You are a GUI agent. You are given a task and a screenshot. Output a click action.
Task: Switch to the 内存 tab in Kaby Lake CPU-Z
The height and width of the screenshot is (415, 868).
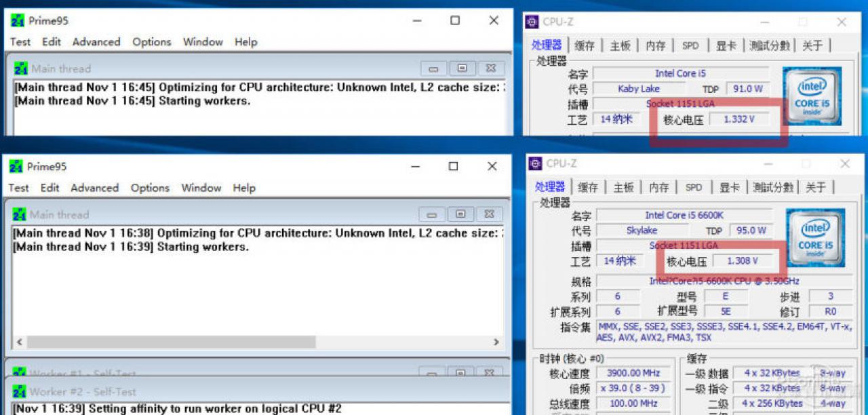(x=656, y=45)
